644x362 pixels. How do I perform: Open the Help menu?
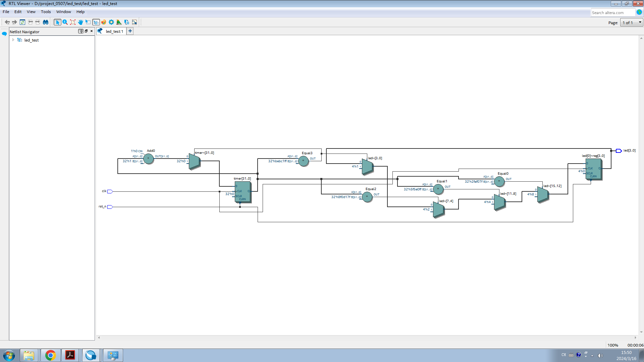tap(80, 12)
